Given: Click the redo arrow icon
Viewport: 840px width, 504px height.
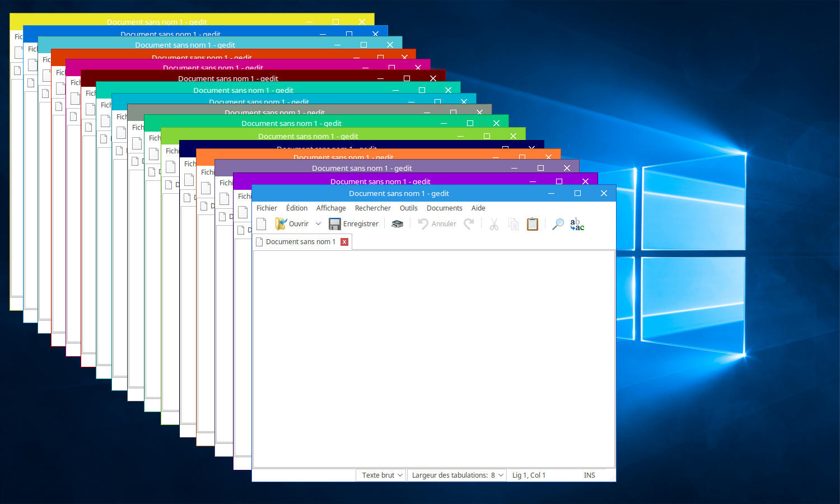Looking at the screenshot, I should click(469, 224).
